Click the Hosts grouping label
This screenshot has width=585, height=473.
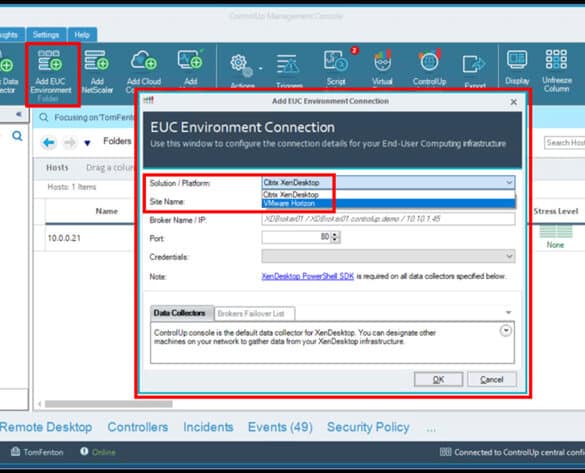pos(57,167)
